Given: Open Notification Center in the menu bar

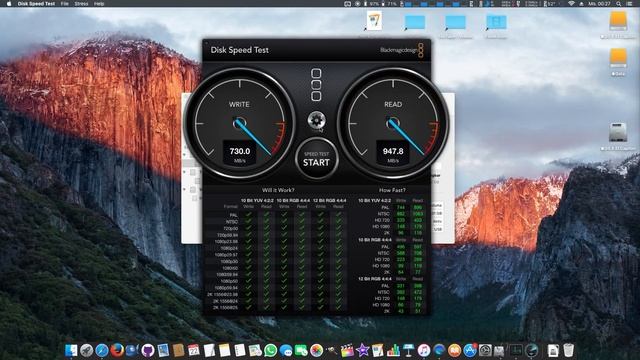Looking at the screenshot, I should pyautogui.click(x=629, y=3).
